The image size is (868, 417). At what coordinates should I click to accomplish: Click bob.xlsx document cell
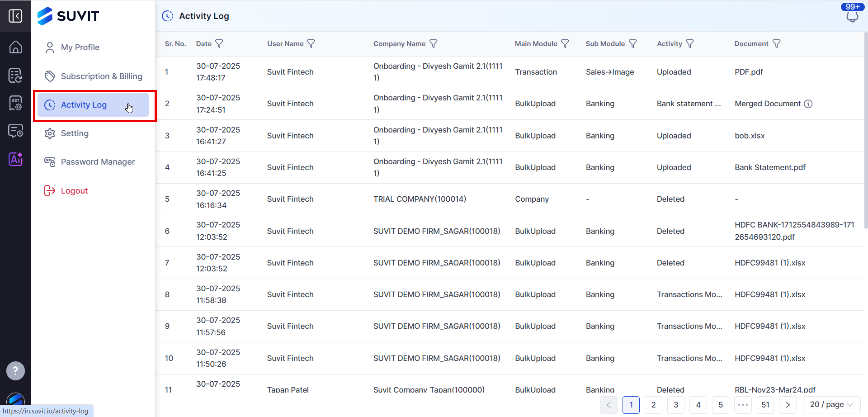(x=750, y=136)
